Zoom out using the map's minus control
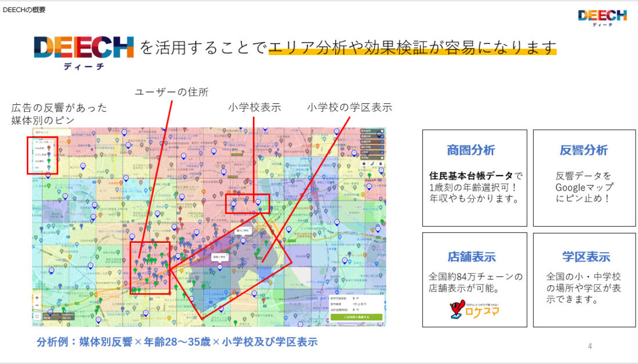The height and width of the screenshot is (364, 638). coord(37,305)
